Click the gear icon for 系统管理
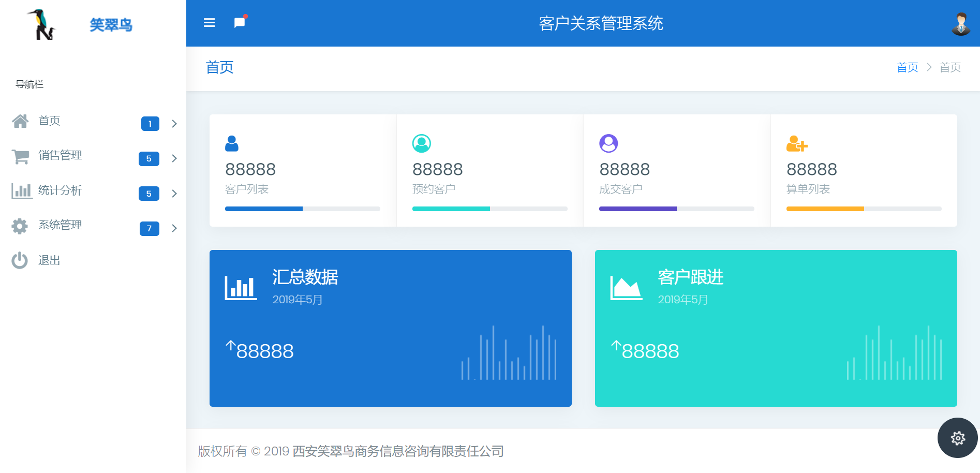The width and height of the screenshot is (980, 473). pos(20,226)
